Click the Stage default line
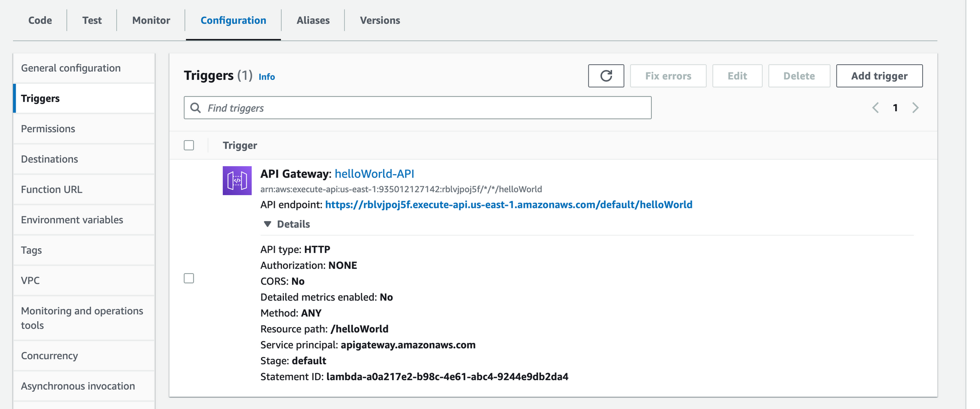 click(x=294, y=361)
